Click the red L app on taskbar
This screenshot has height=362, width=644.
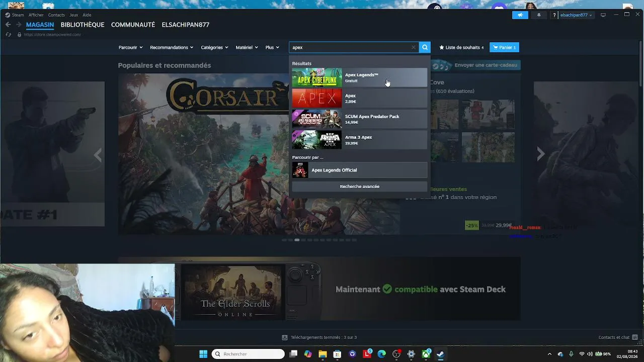pos(367,354)
